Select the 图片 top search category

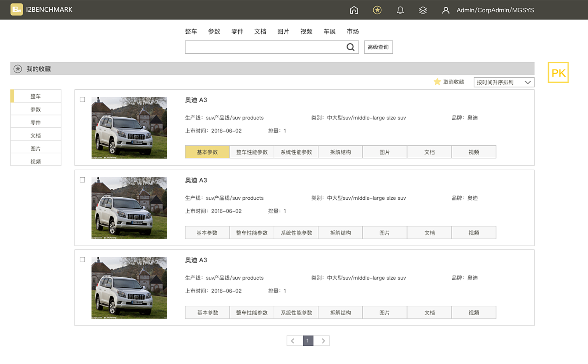tap(283, 31)
